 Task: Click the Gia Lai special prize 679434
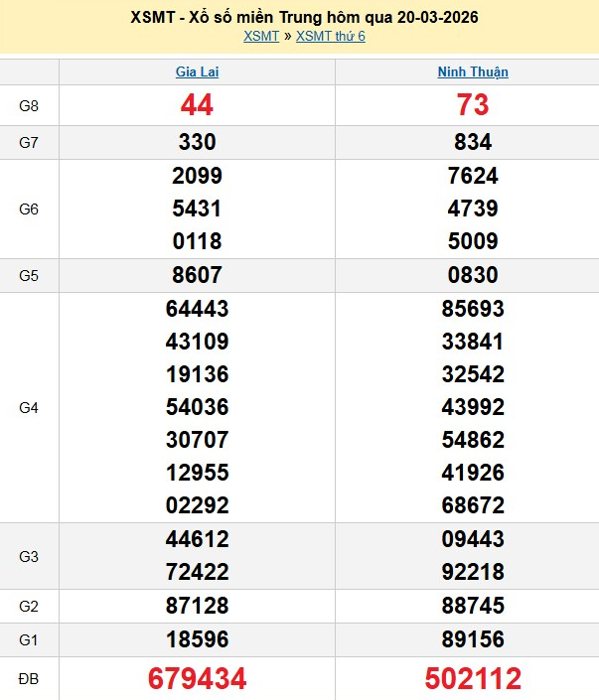(x=197, y=678)
